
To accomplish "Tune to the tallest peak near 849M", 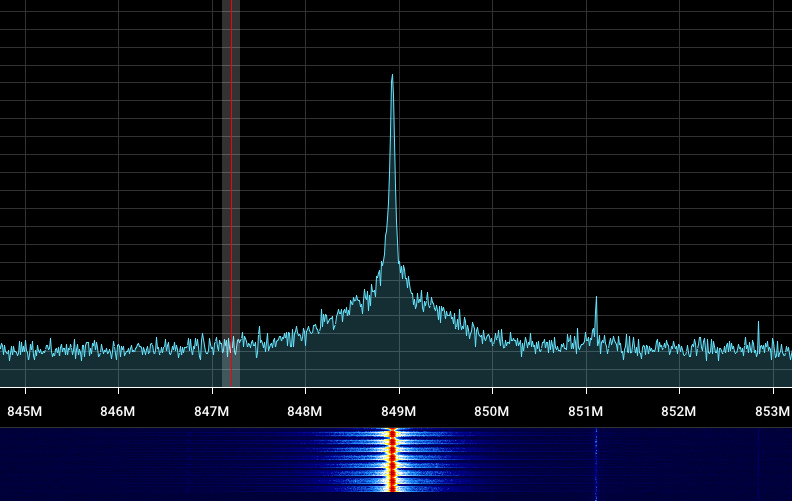I will pos(392,76).
